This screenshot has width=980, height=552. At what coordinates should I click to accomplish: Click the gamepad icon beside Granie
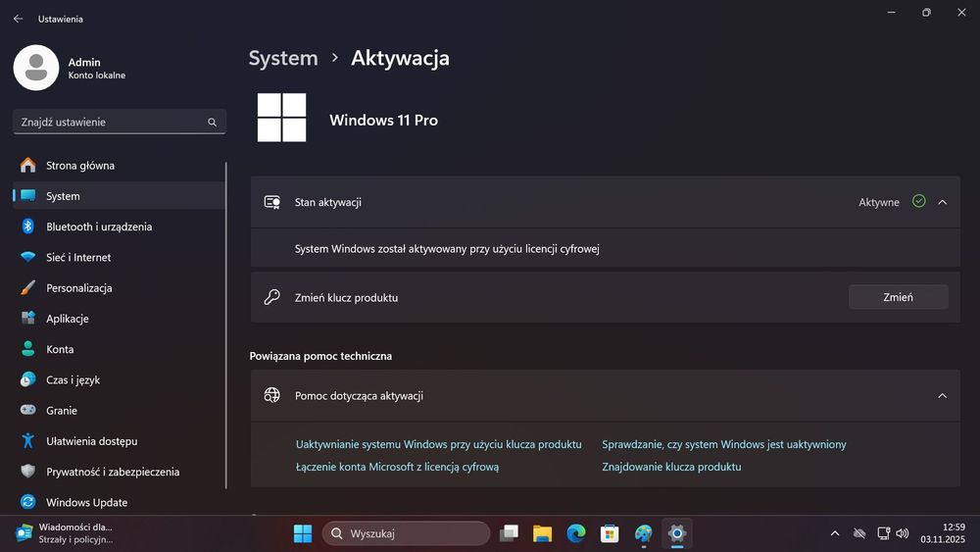click(28, 410)
